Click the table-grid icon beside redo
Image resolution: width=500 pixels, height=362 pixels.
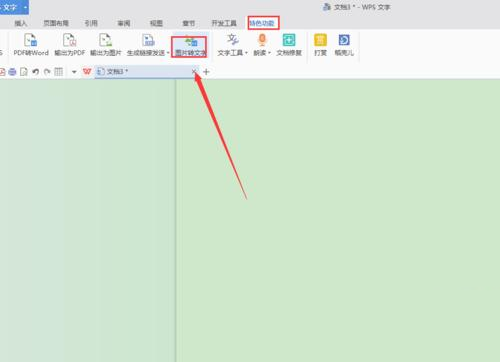tap(59, 72)
